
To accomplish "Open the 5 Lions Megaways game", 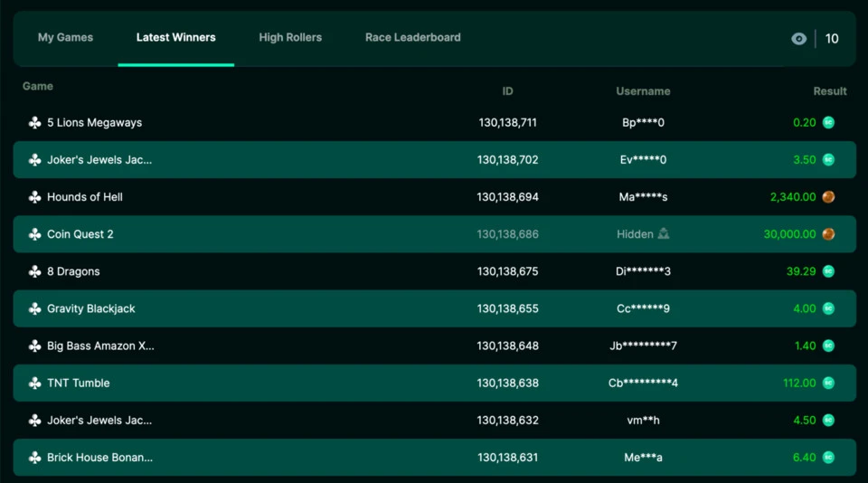I will [94, 123].
